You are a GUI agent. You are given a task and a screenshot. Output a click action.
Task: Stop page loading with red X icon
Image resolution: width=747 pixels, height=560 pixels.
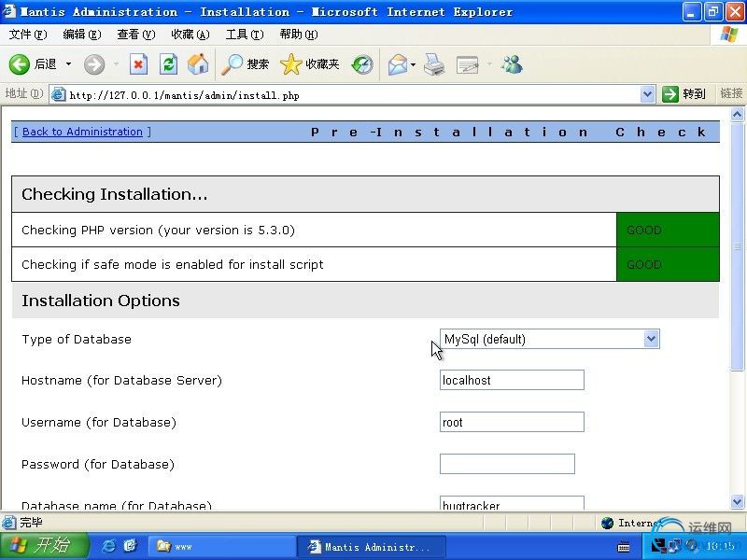coord(138,64)
